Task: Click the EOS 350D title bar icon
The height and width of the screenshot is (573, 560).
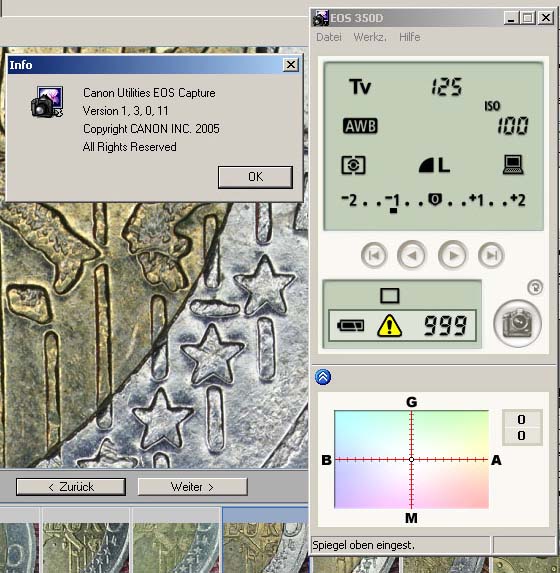Action: (x=321, y=18)
